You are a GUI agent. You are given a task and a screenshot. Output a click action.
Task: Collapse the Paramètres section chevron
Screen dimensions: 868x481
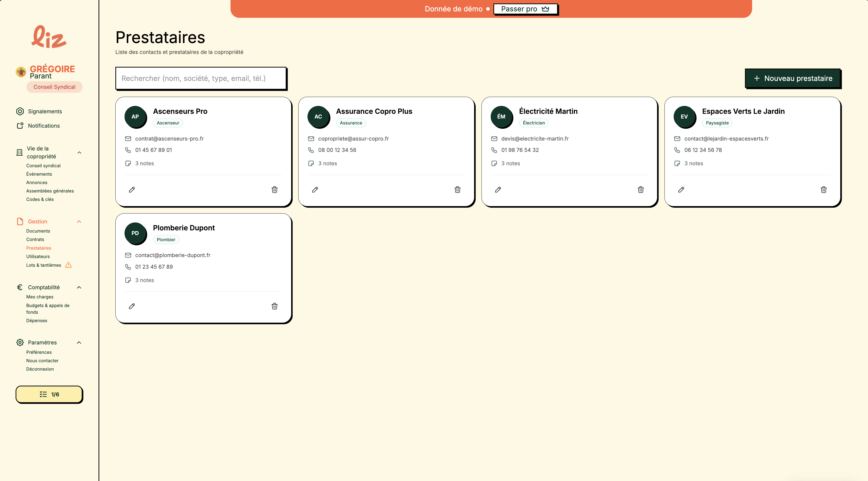79,342
